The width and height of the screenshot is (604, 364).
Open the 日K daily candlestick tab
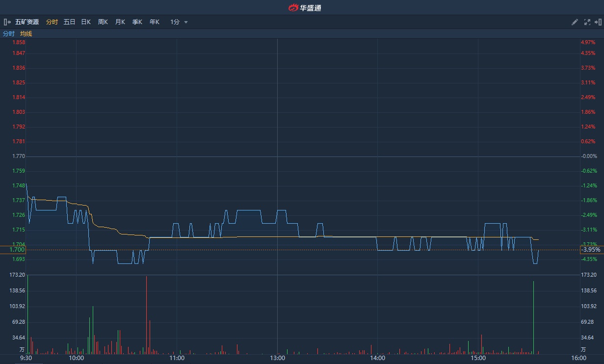(86, 22)
